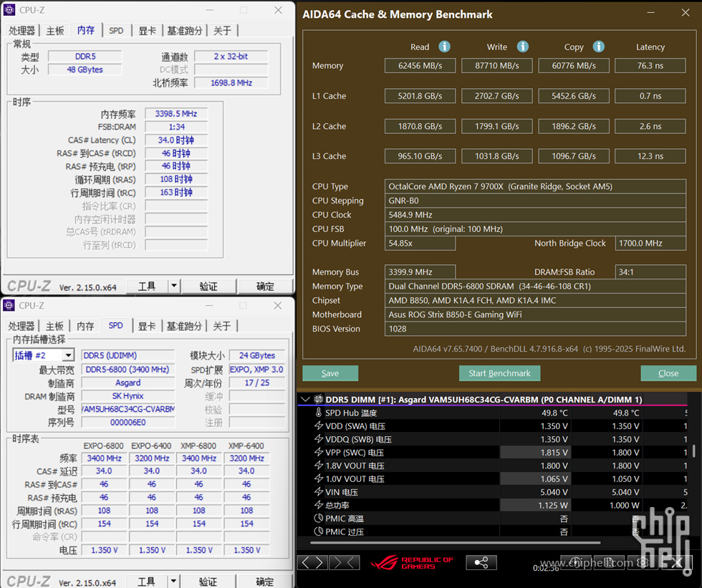Click the DRAM 制造商 SK Hynix value
702x588 pixels.
point(128,395)
